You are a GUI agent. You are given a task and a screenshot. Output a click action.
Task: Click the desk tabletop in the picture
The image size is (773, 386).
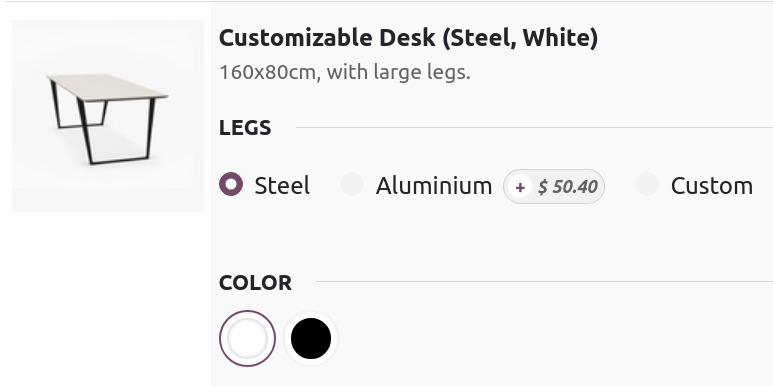click(x=108, y=87)
